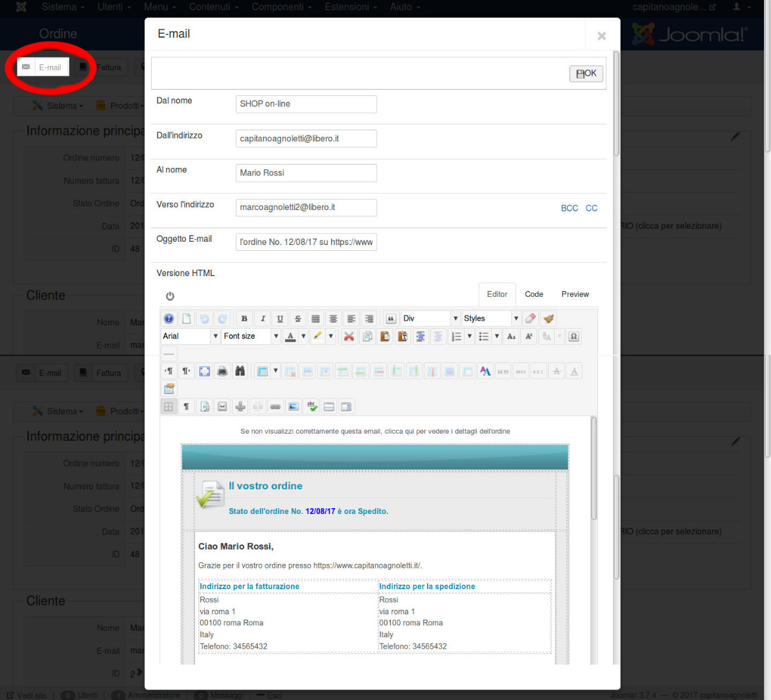The height and width of the screenshot is (700, 771).
Task: Click the Print icon in editor toolbar
Action: point(222,371)
